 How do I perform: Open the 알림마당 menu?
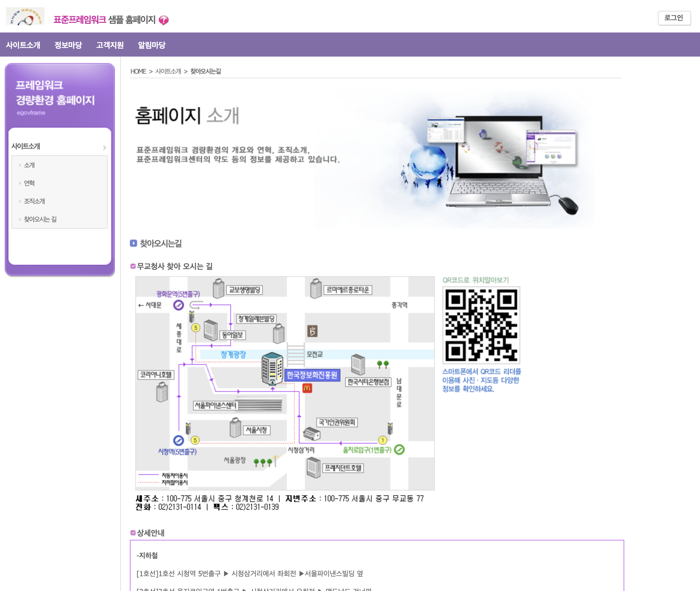pos(151,45)
